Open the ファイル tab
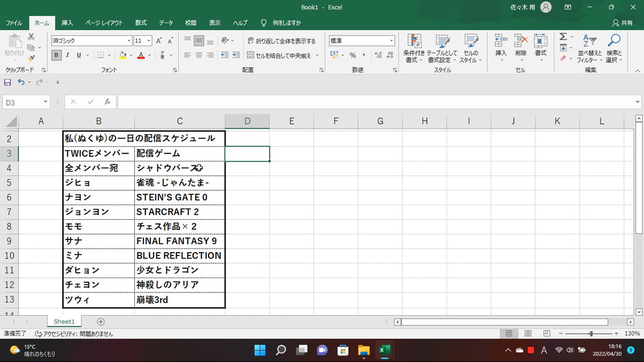644x362 pixels. pos(14,23)
